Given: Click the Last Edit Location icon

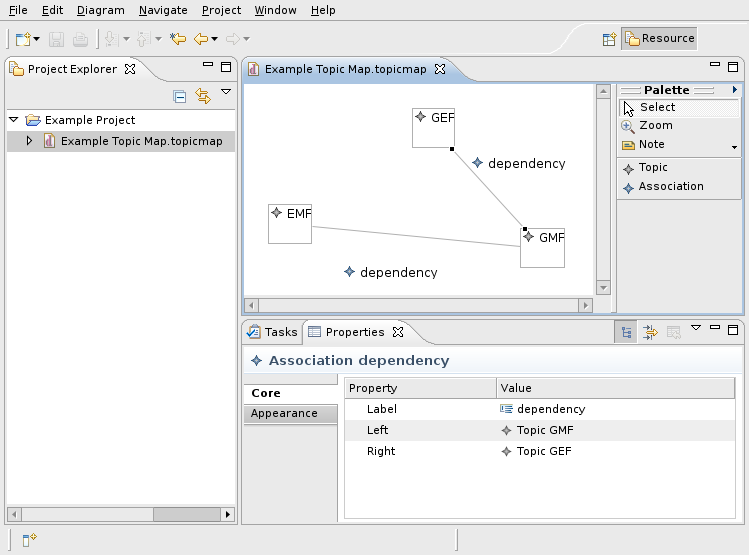Looking at the screenshot, I should click(178, 39).
